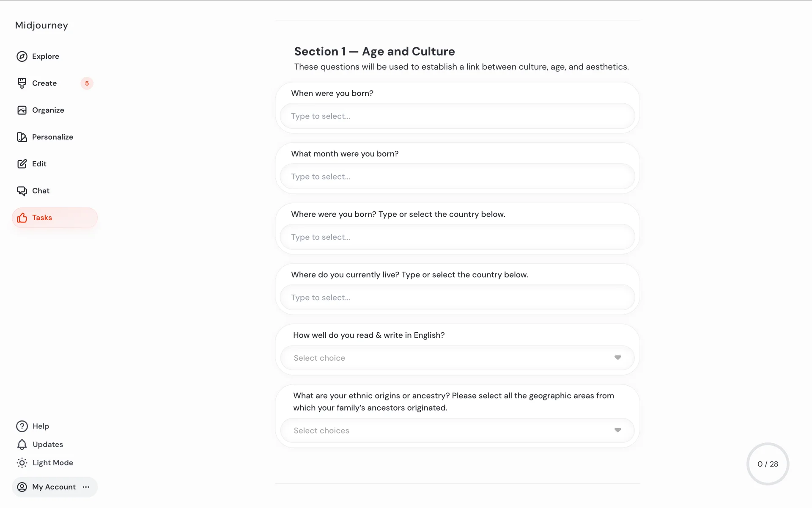Open the English proficiency Select choice dropdown
812x508 pixels.
(x=457, y=358)
